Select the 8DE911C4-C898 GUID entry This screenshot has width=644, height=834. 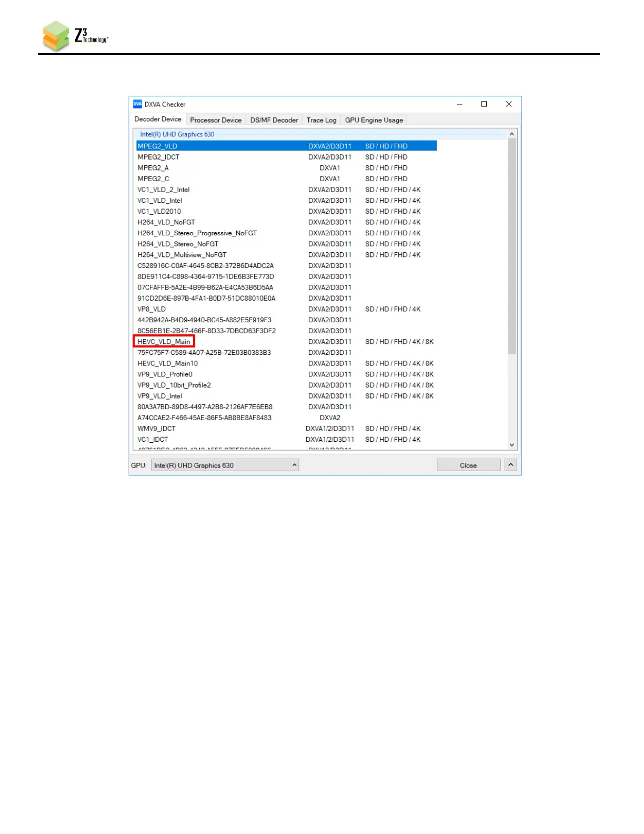286,276
